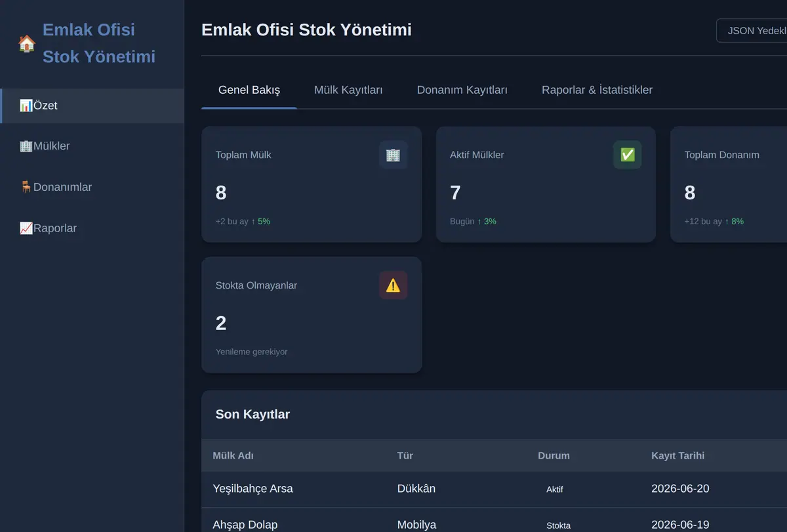Viewport: 787px width, 532px height.
Task: Click the warning icon on Stokta Olmayanlar card
Action: pos(393,285)
